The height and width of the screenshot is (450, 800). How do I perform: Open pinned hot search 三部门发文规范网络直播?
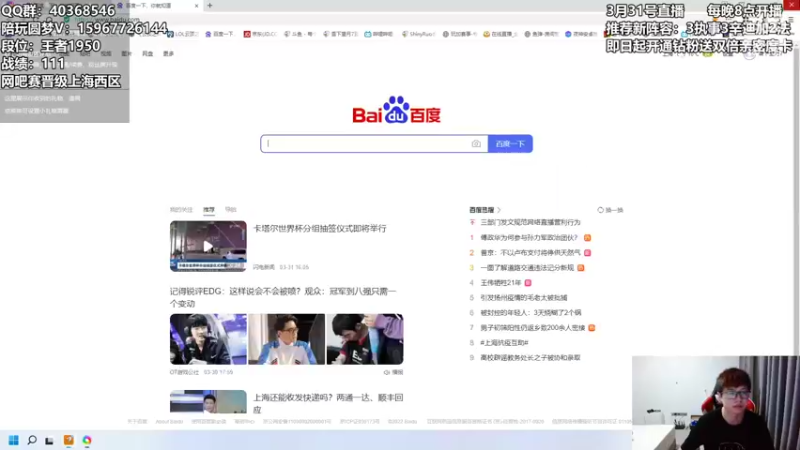(x=531, y=222)
